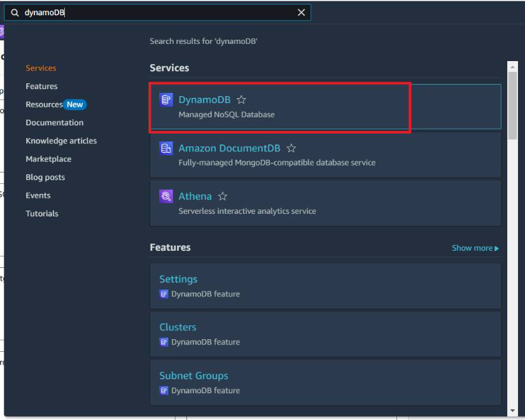The width and height of the screenshot is (525, 420).
Task: Click the scrollbar up arrow
Action: (x=513, y=66)
